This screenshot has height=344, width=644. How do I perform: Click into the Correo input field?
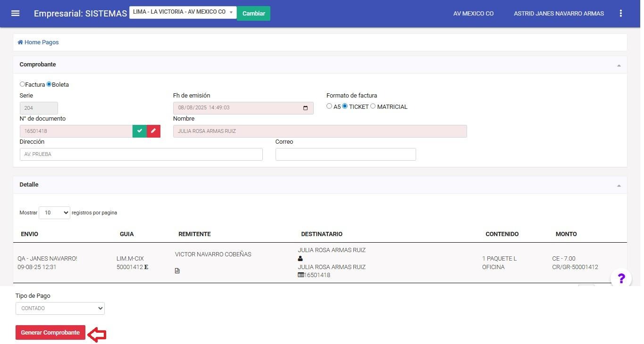345,155
